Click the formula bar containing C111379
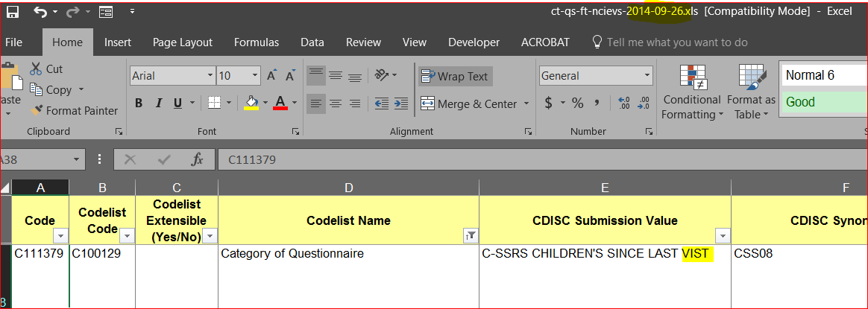This screenshot has width=868, height=309. coord(543,160)
